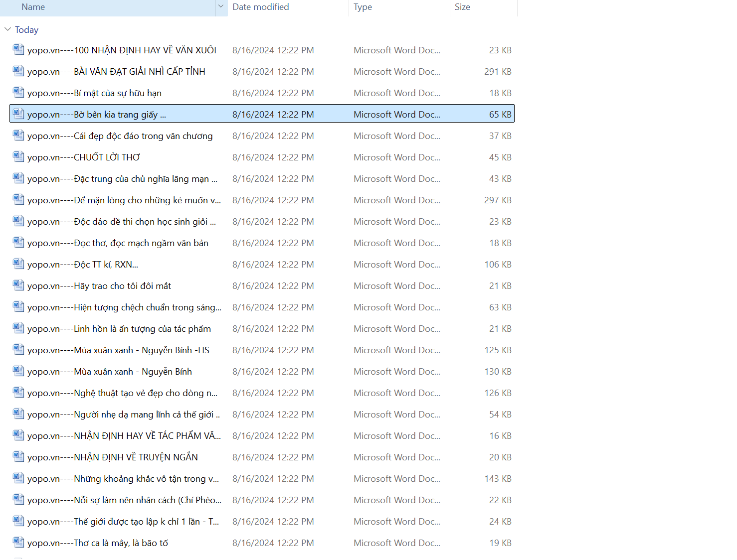Screen dimensions: 737x560
Task: Click date modified of 'CHUỐT LỜI THƠ' row
Action: [x=273, y=157]
